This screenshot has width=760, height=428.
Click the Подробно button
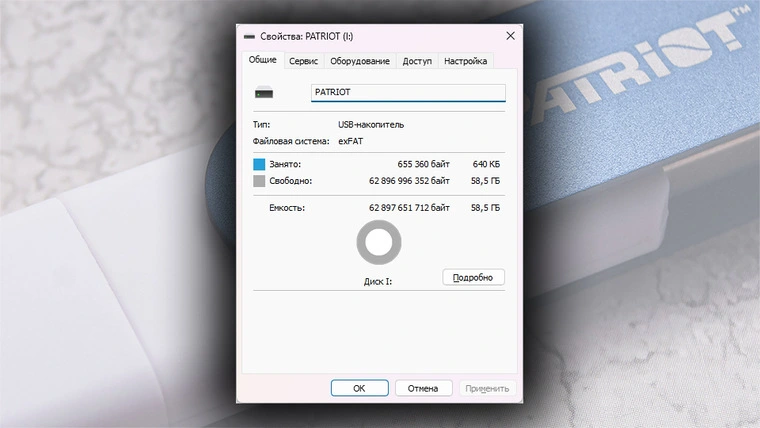pyautogui.click(x=474, y=277)
